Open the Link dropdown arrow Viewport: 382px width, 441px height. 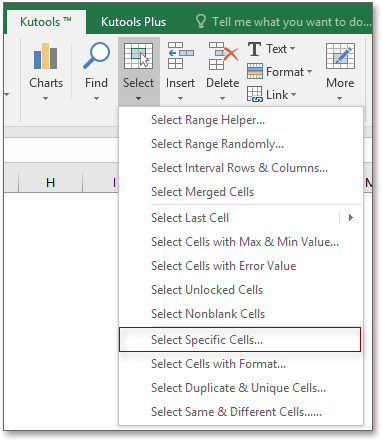(x=293, y=95)
